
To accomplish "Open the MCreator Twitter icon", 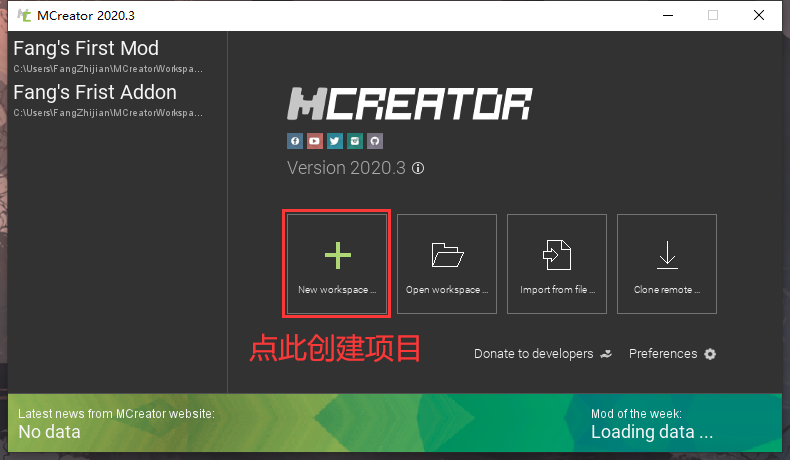I will pos(335,141).
